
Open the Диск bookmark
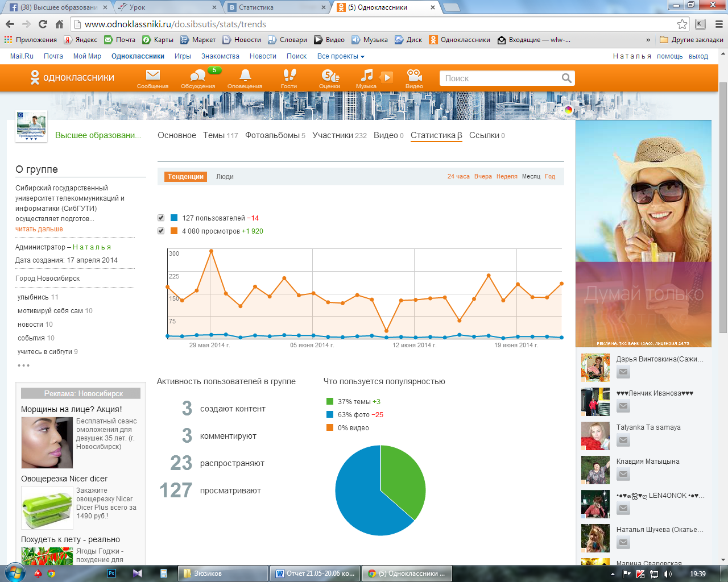click(408, 40)
